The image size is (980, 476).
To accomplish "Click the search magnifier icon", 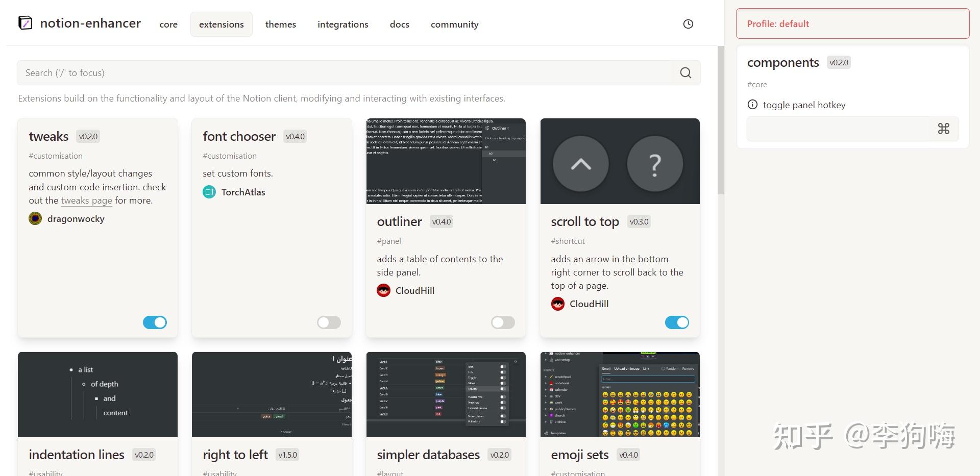I will click(685, 73).
